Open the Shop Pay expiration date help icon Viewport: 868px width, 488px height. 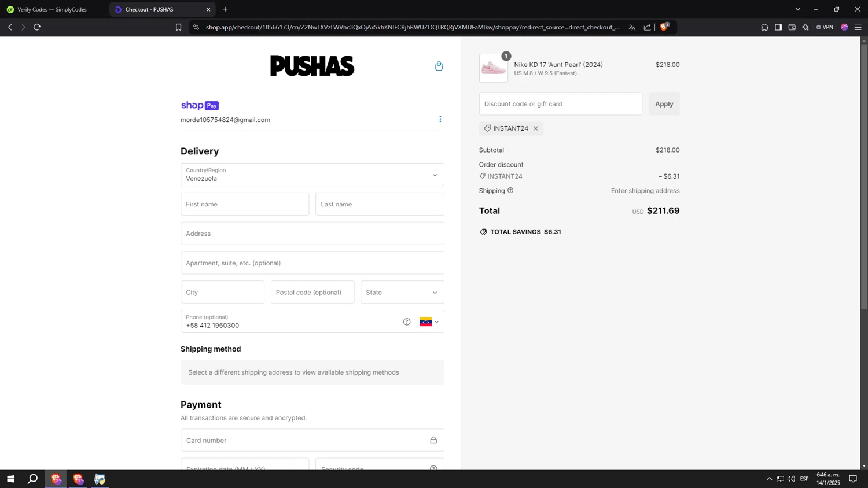point(433,467)
